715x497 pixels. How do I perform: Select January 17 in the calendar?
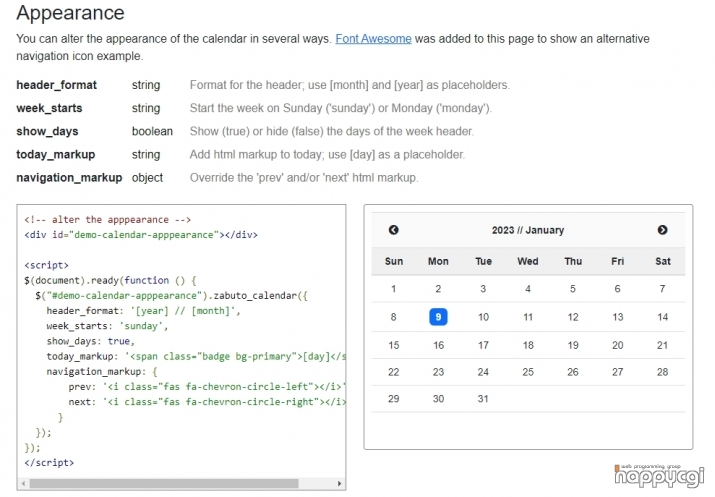point(483,345)
